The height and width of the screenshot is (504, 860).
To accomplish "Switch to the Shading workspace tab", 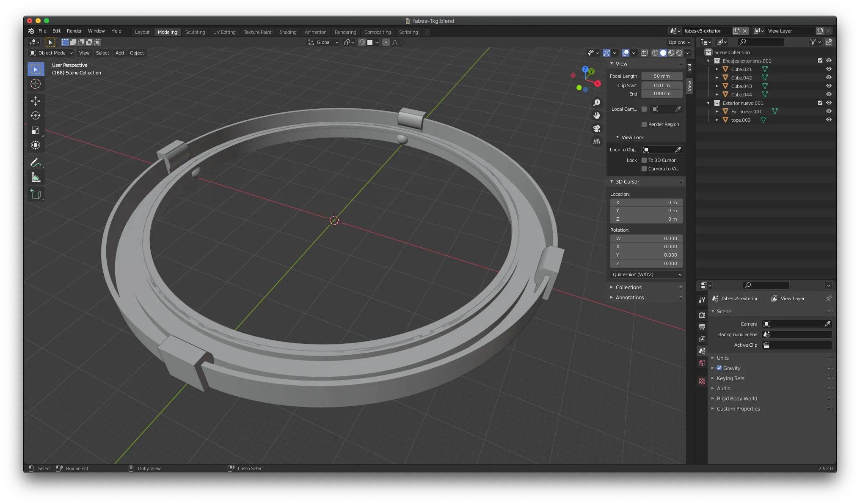I will [x=288, y=32].
